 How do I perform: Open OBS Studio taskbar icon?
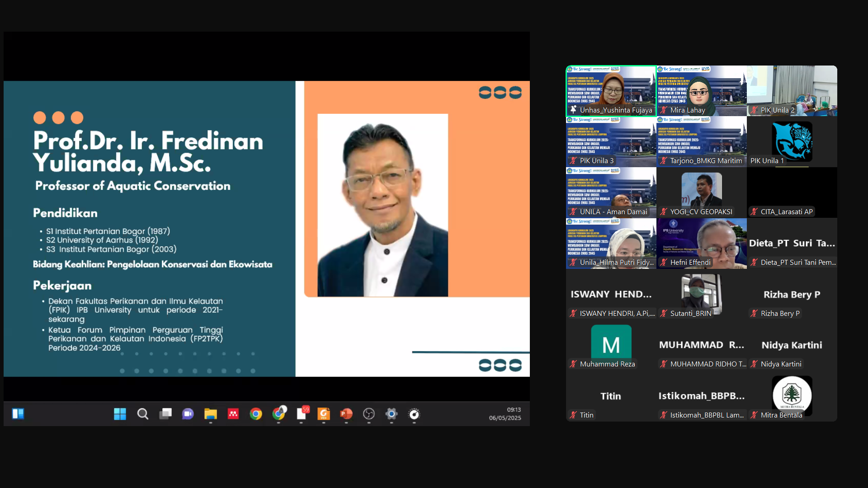coord(369,414)
